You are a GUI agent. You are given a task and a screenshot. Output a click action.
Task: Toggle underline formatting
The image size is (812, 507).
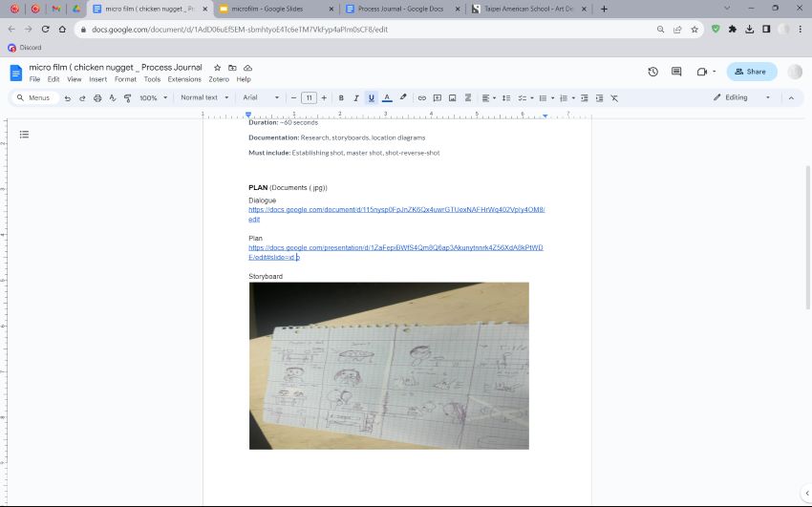click(x=372, y=97)
